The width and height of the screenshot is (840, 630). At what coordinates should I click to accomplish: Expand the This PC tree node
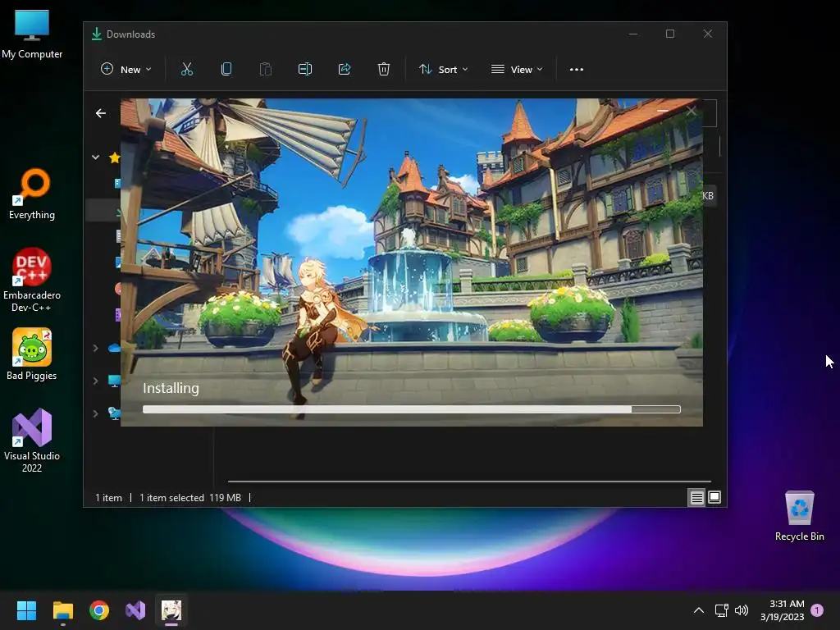pyautogui.click(x=95, y=381)
